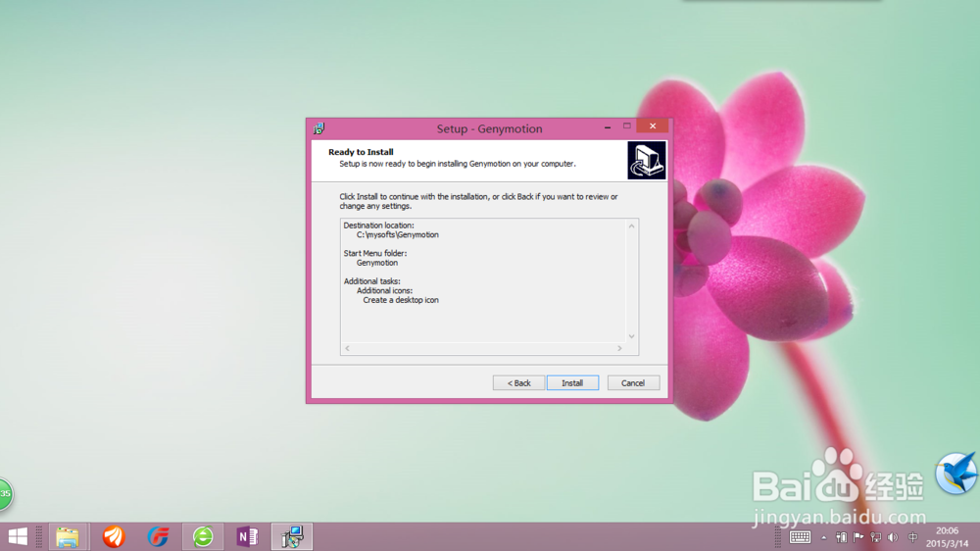980x551 pixels.
Task: Click 'Create a desktop icon' summary line
Action: click(x=401, y=300)
